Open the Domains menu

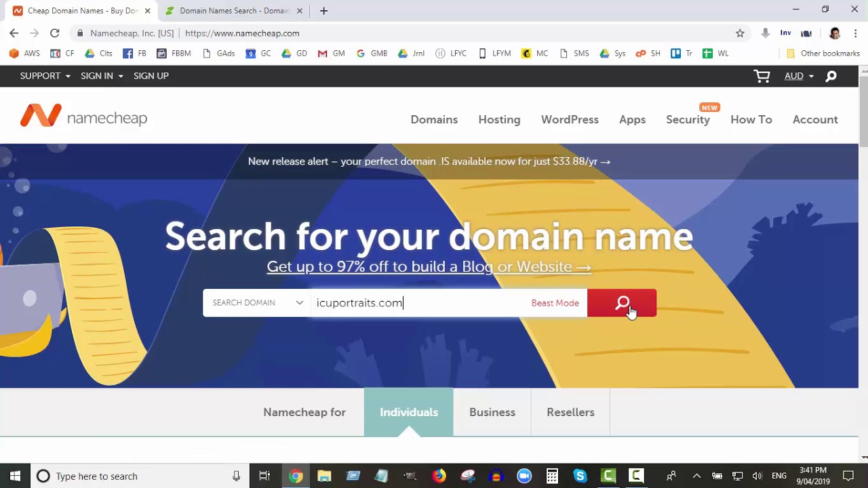click(x=434, y=119)
